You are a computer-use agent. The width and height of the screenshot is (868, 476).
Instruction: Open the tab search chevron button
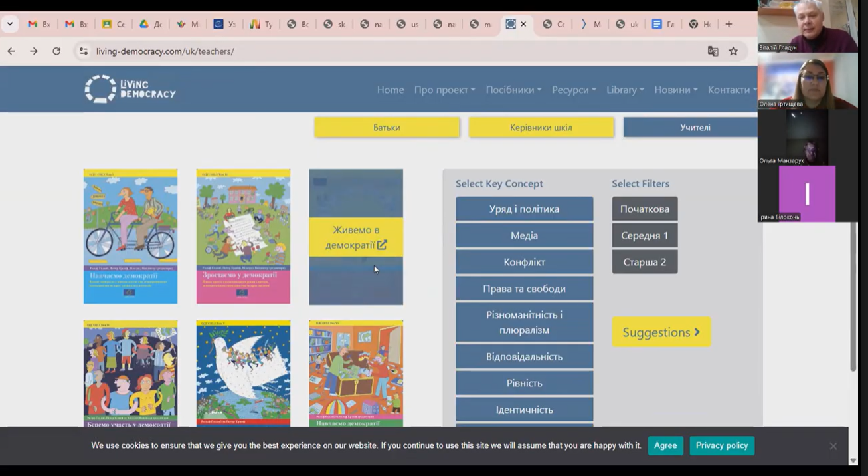tap(10, 24)
